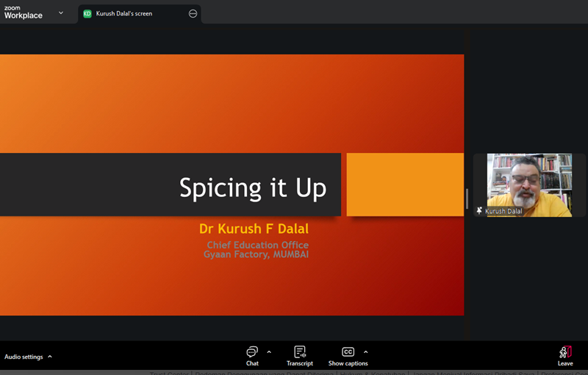This screenshot has width=588, height=375.
Task: Open the Transcript panel
Action: click(x=300, y=356)
